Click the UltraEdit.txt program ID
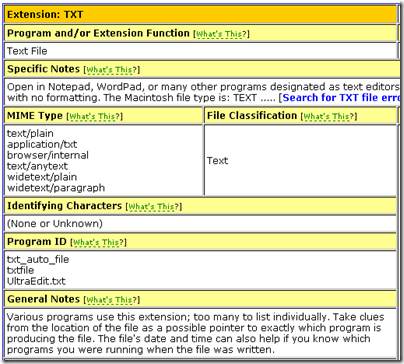 click(36, 281)
